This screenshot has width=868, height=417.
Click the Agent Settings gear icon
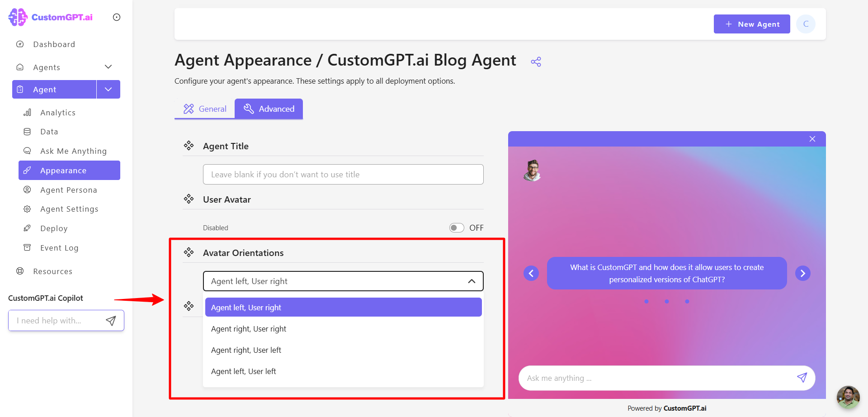[x=27, y=209]
